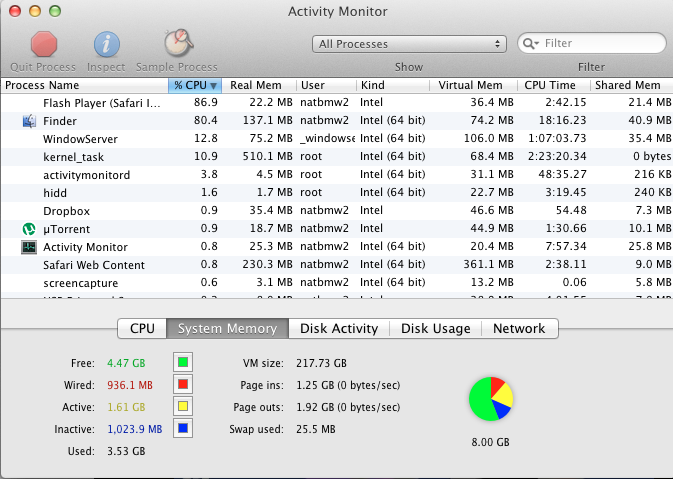
Task: Click the Sample Process magnifier icon
Action: point(179,42)
